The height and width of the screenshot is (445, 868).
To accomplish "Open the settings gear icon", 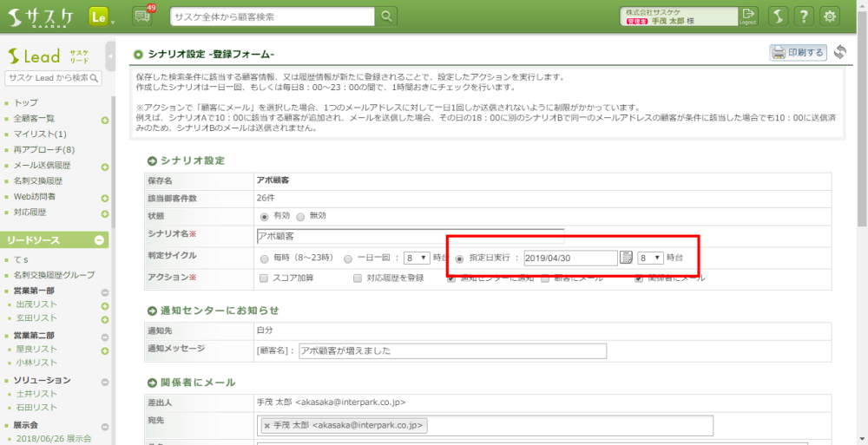I will 831,16.
